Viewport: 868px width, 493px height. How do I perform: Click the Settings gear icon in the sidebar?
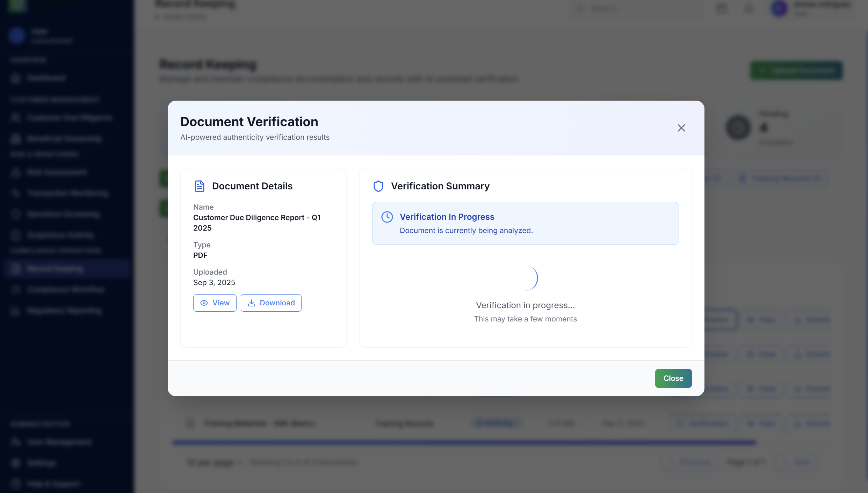point(16,463)
